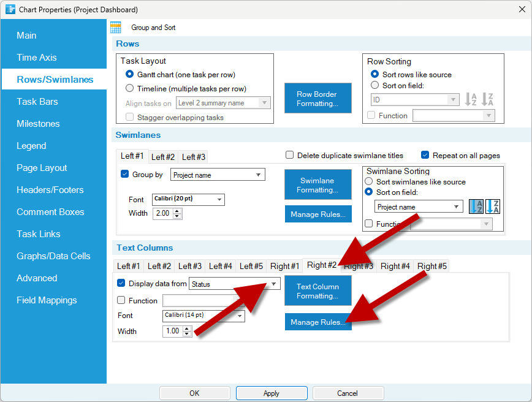Select text column Right #2 tab
This screenshot has width=532, height=402.
pos(321,265)
